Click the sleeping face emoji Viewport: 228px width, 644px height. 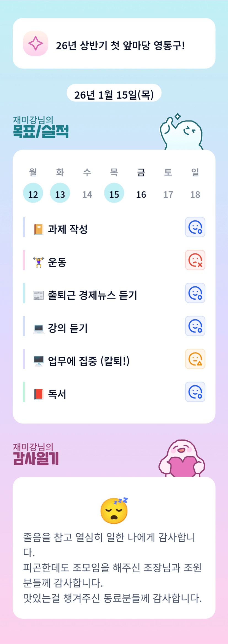pos(114,510)
